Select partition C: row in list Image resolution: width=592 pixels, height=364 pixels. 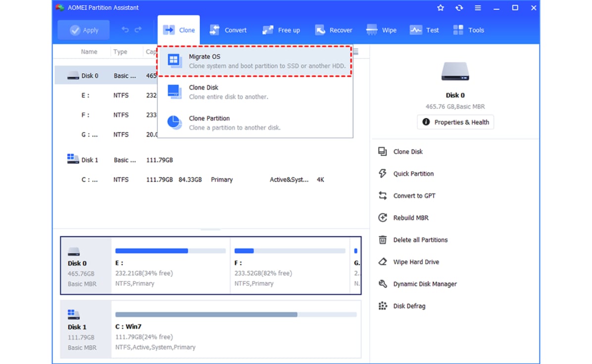(x=211, y=180)
